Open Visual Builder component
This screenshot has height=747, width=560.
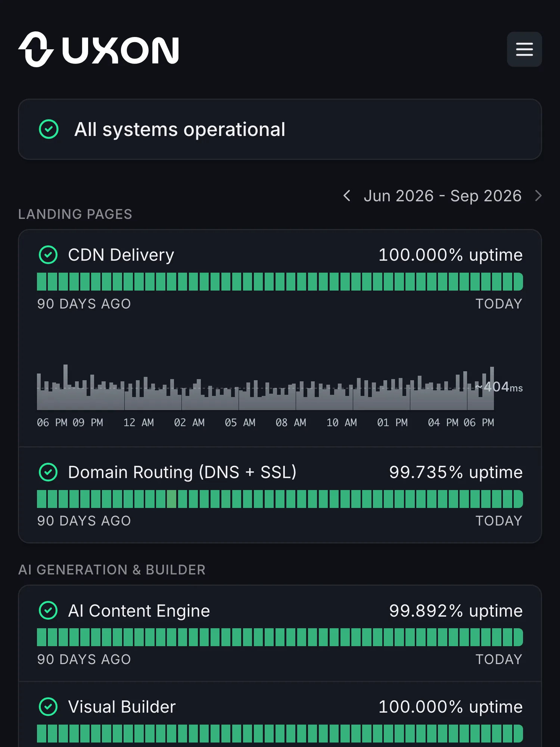122,707
